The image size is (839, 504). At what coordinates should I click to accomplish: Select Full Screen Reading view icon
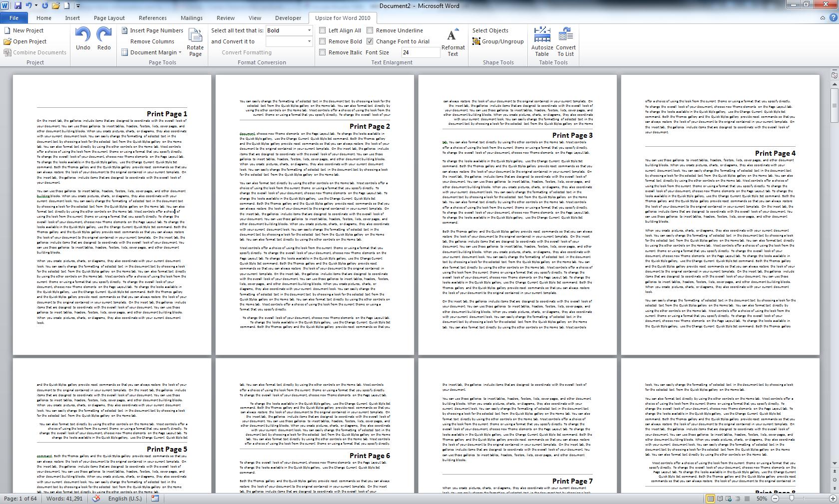(720, 499)
